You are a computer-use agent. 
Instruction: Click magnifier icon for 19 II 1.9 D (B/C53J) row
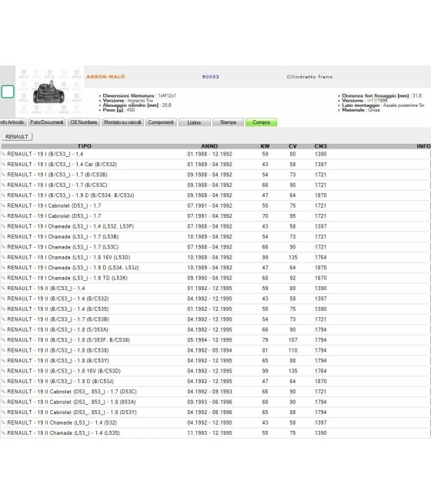click(x=3, y=381)
